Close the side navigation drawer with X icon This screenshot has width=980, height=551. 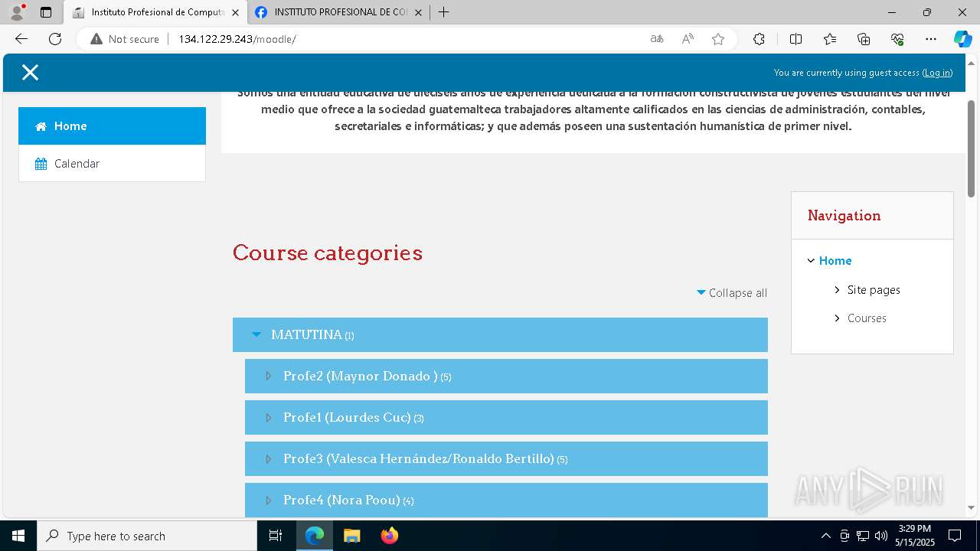(30, 73)
